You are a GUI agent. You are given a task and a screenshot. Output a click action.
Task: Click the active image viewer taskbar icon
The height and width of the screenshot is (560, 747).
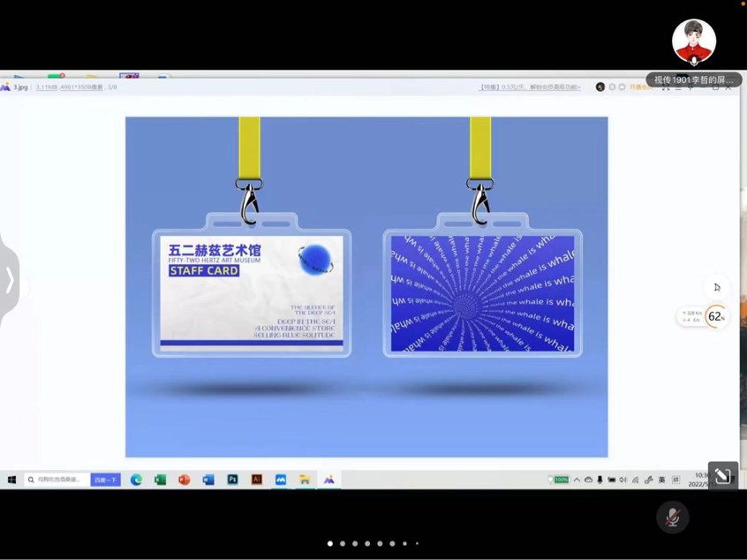(328, 480)
